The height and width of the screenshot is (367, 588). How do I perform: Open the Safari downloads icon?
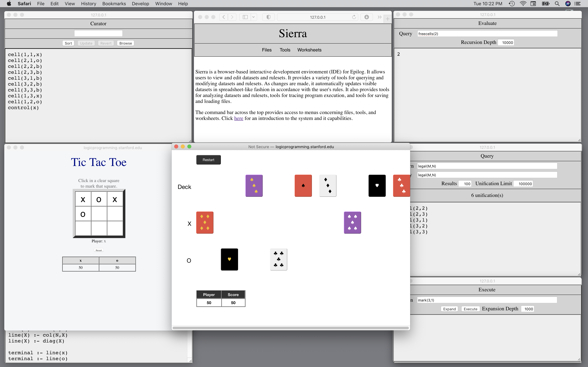coord(366,17)
